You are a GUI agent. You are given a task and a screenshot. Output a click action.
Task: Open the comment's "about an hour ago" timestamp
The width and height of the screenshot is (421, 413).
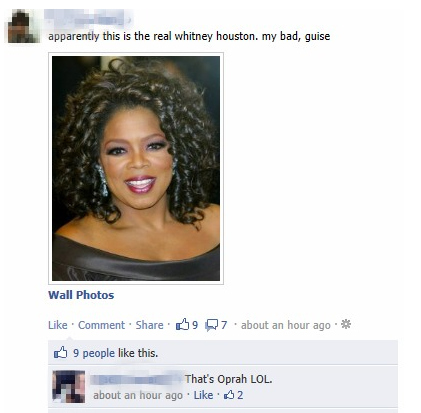click(138, 395)
